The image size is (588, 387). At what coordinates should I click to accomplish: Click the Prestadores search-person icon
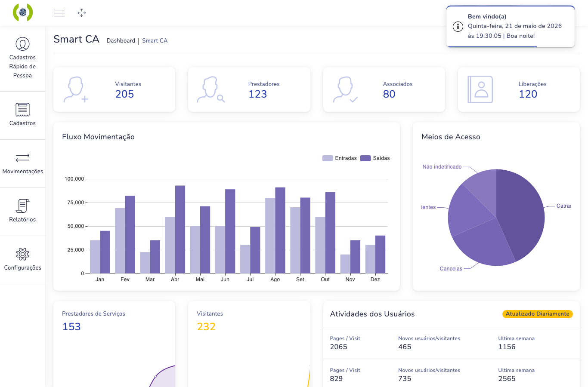pyautogui.click(x=211, y=89)
